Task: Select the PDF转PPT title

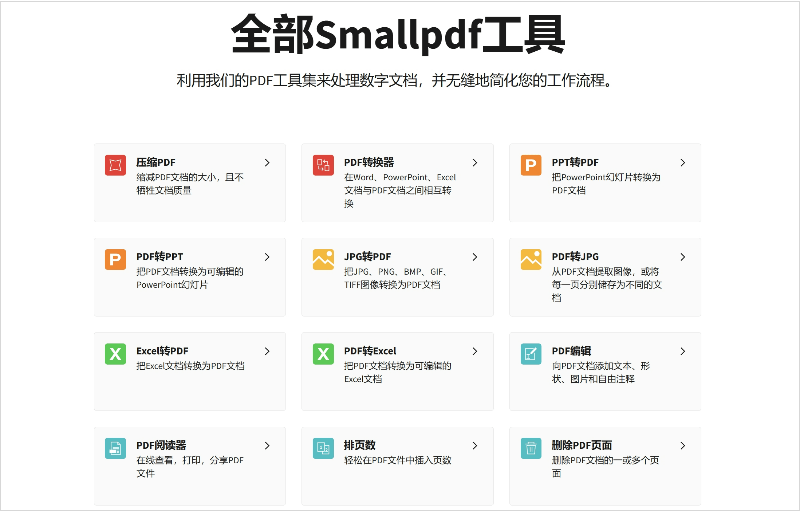Action: click(x=160, y=257)
